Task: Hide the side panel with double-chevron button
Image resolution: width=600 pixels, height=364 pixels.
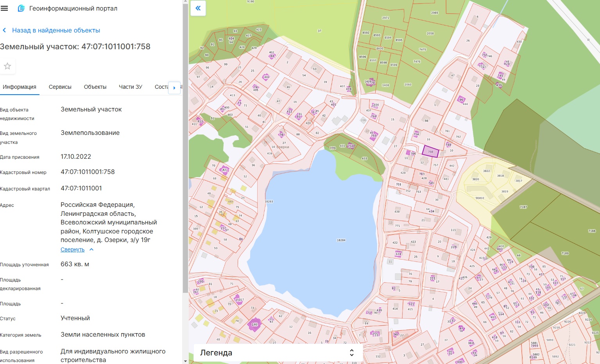Action: pos(198,8)
